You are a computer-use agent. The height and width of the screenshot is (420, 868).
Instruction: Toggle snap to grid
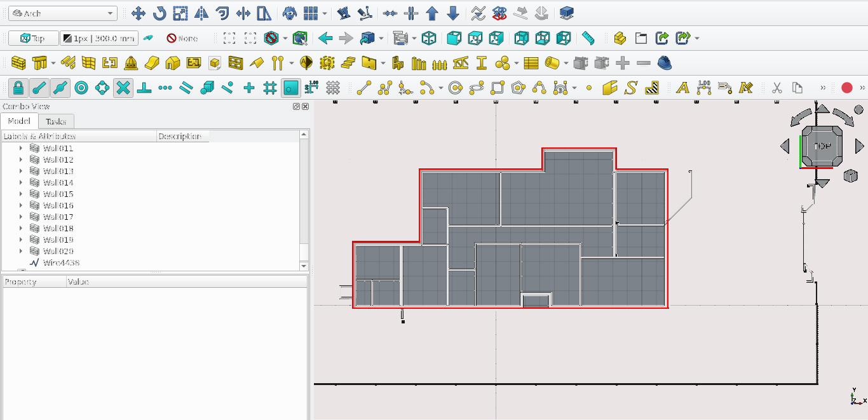[270, 88]
